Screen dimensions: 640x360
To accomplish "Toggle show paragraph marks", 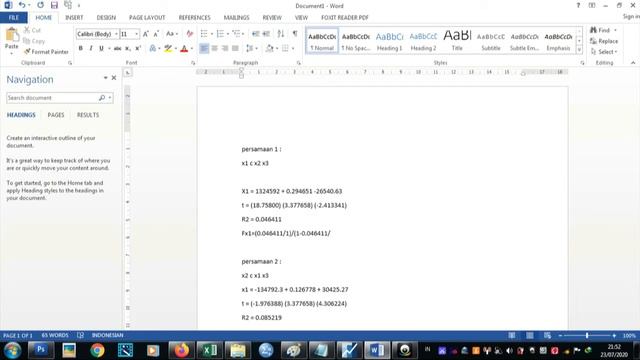I will (x=295, y=34).
